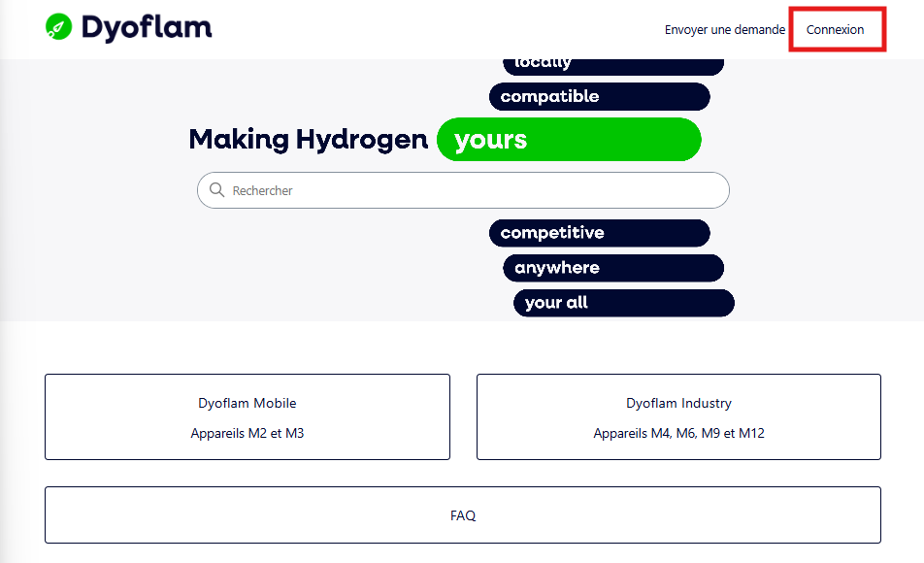924x563 pixels.
Task: Open the Dyoflam Mobile category card
Action: pos(247,416)
